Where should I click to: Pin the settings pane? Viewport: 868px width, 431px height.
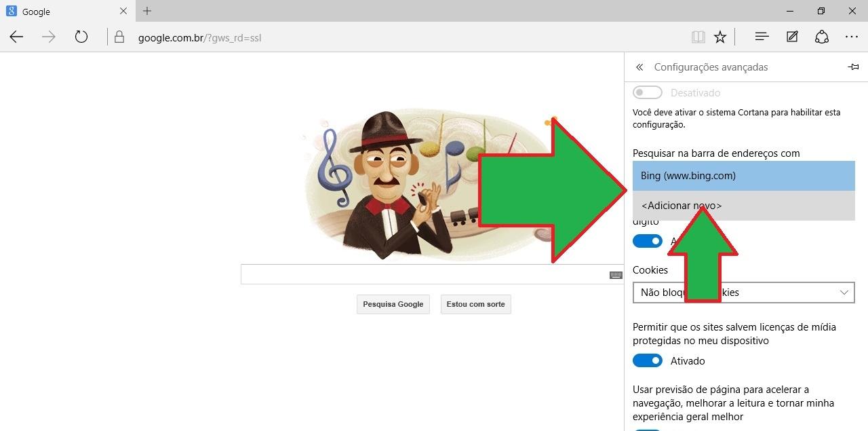click(853, 67)
